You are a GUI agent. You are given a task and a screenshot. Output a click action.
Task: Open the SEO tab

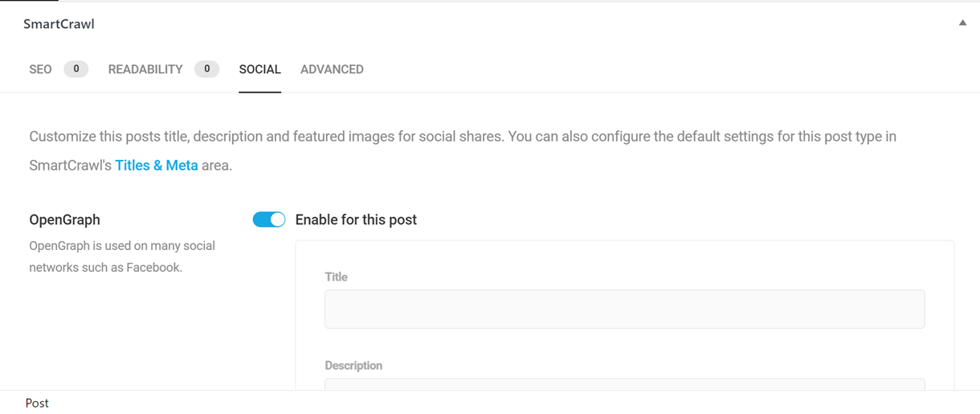coord(40,69)
